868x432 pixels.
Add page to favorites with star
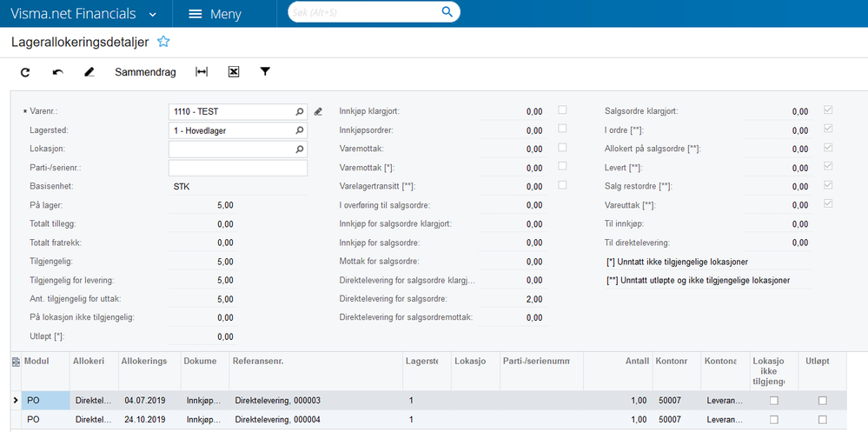(x=162, y=42)
